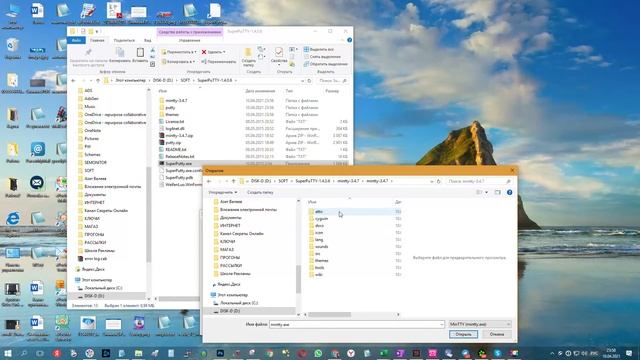The image size is (640, 360).
Task: Select Этот компьютер in the dialog tree
Action: pyautogui.click(x=233, y=295)
